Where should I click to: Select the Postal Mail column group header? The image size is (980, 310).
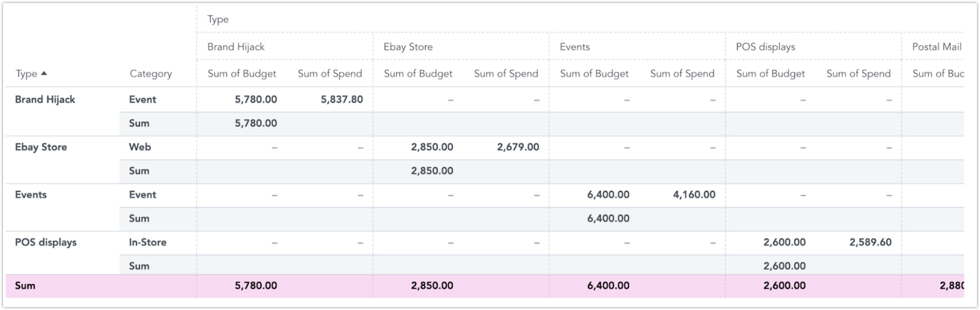pyautogui.click(x=936, y=47)
